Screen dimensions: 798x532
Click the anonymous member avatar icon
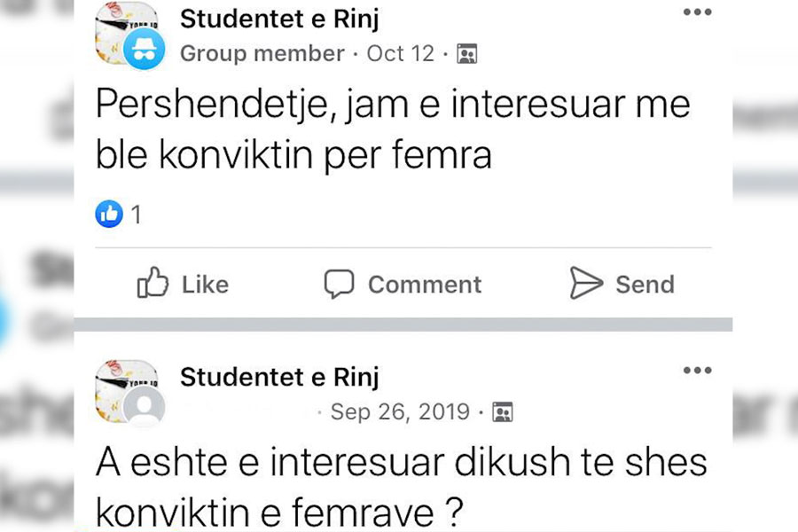(145, 49)
